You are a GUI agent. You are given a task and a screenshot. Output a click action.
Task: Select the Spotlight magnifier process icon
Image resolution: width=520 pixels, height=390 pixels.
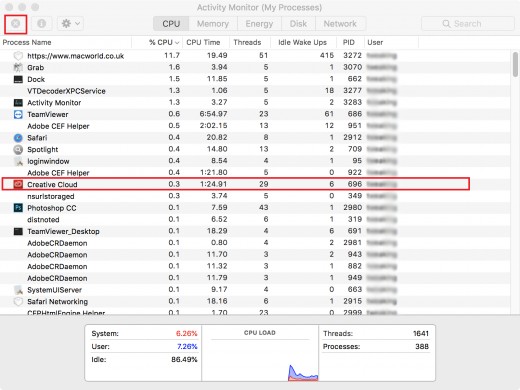click(18, 149)
